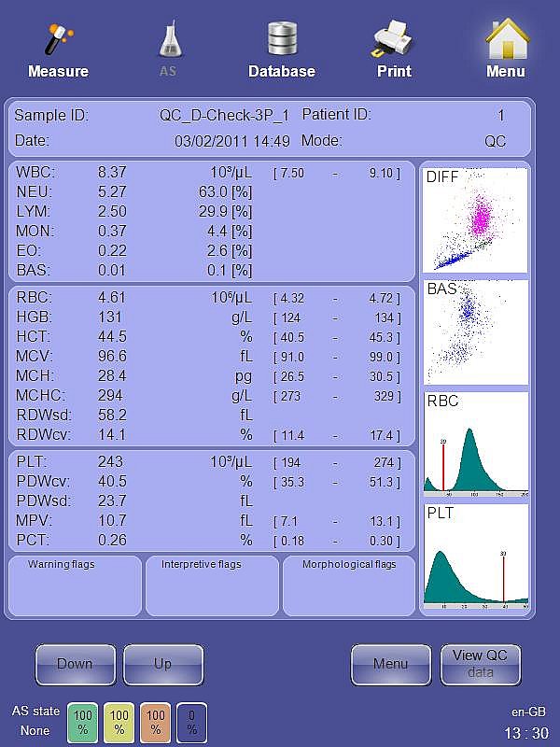This screenshot has height=747, width=560.
Task: Click the bottom Menu button
Action: pos(390,664)
